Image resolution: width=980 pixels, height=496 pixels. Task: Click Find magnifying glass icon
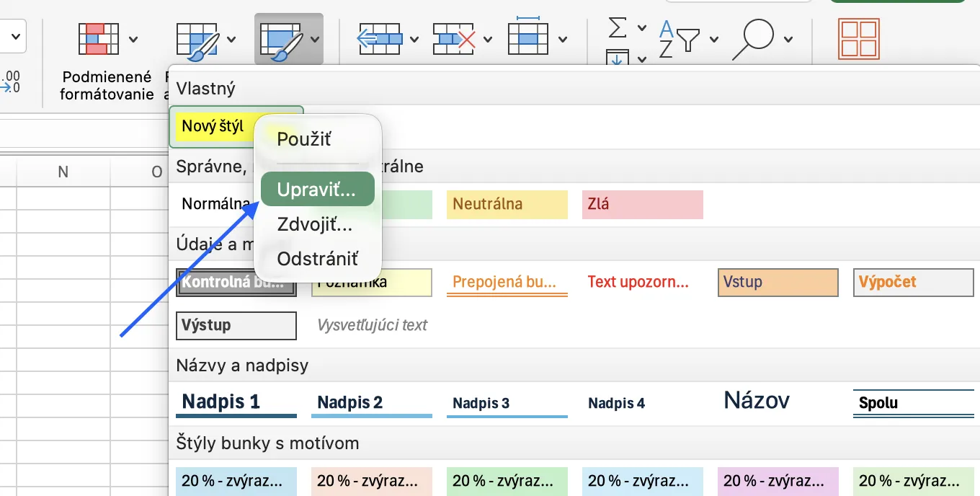tap(753, 39)
